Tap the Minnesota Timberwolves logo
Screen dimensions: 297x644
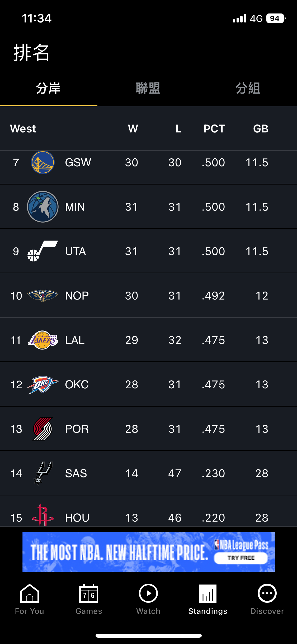[x=43, y=207]
